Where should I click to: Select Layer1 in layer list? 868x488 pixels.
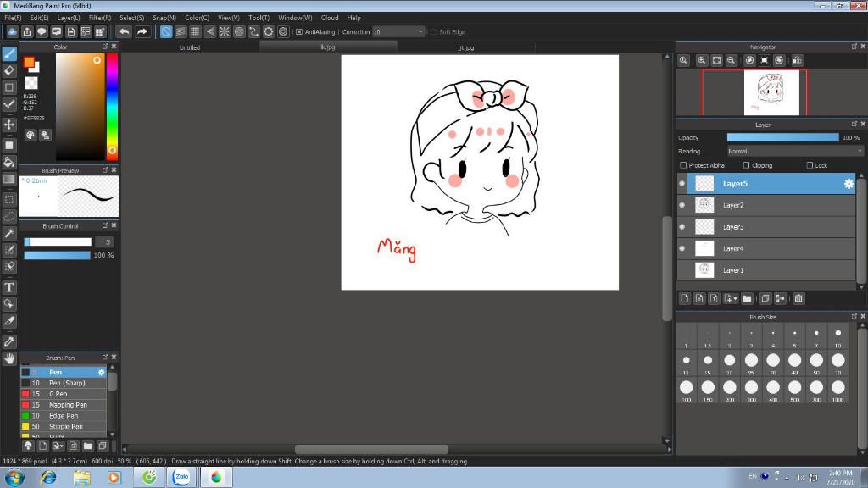point(766,270)
